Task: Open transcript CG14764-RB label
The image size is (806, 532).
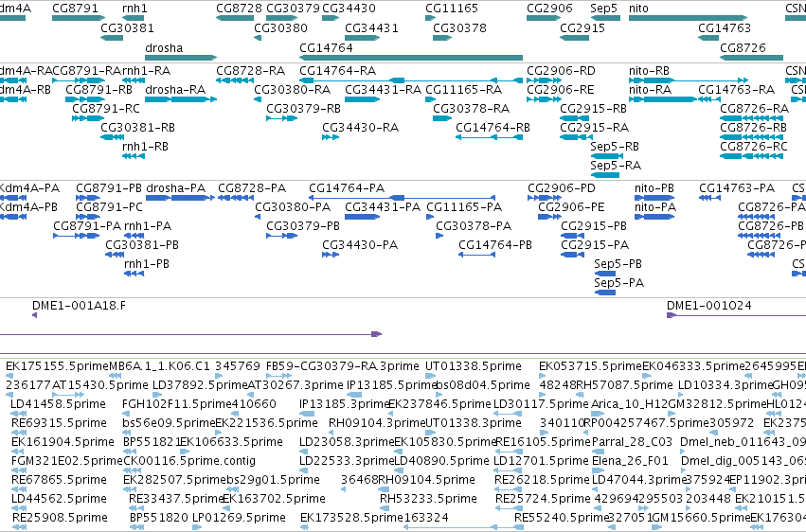Action: click(x=493, y=128)
